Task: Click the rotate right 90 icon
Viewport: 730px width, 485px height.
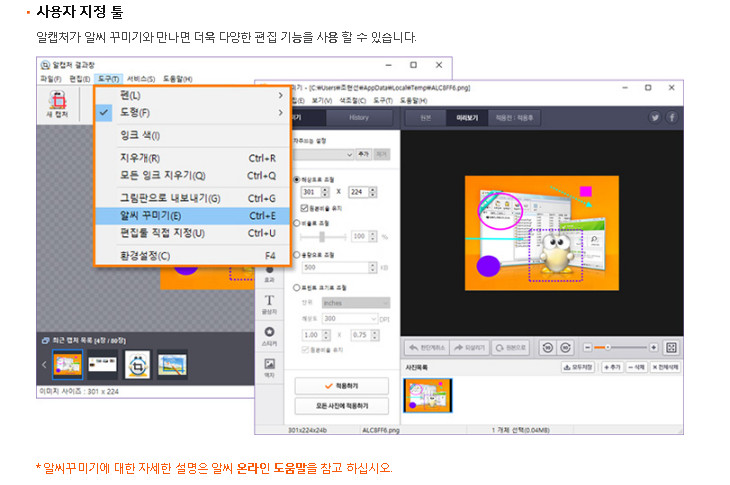Action: coord(565,348)
